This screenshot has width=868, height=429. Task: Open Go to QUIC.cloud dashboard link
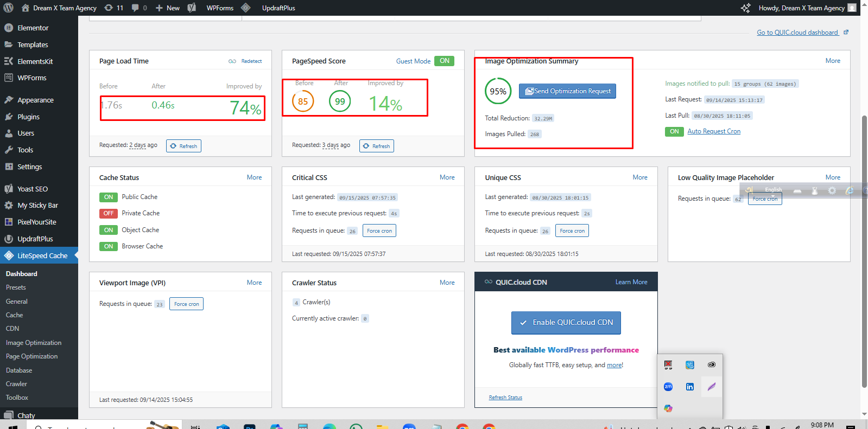pyautogui.click(x=797, y=33)
